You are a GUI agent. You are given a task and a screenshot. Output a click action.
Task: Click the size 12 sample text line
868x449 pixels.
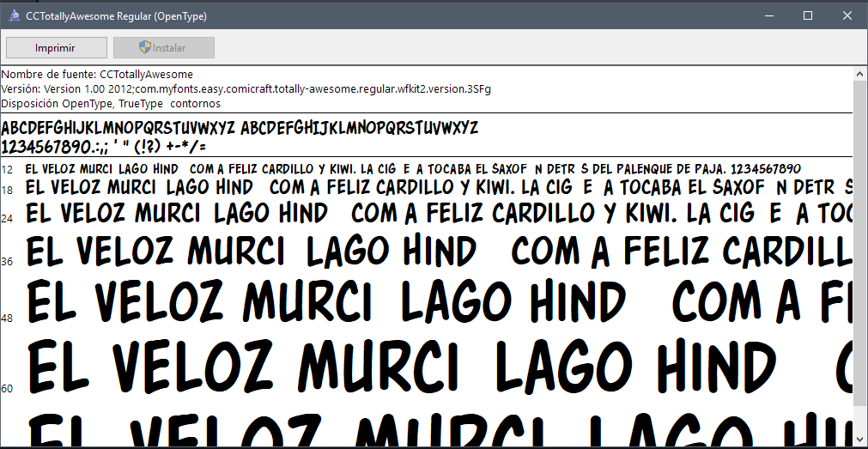coord(413,168)
